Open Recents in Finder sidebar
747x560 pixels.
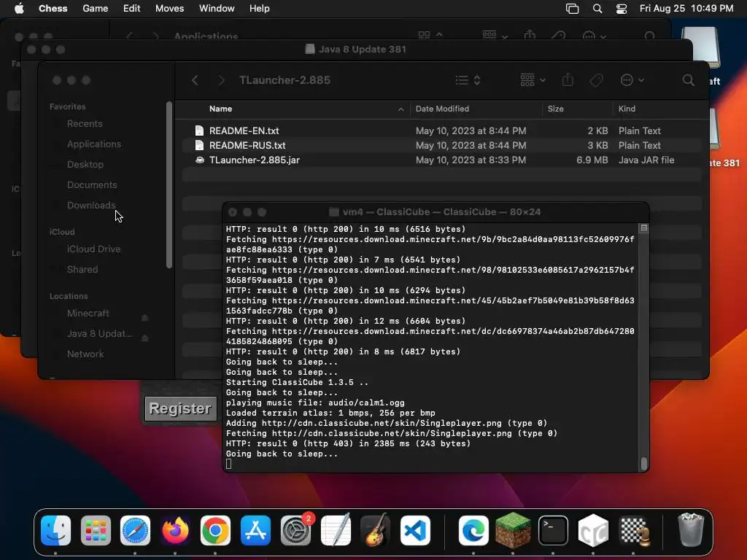click(x=85, y=124)
